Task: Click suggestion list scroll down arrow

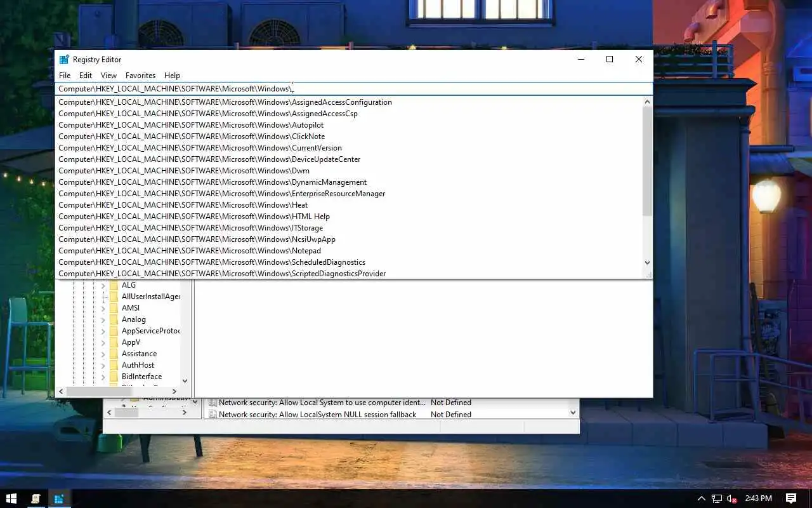Action: 647,262
